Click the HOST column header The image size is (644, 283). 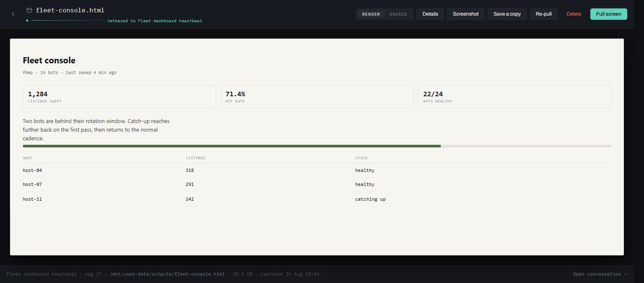tap(28, 158)
